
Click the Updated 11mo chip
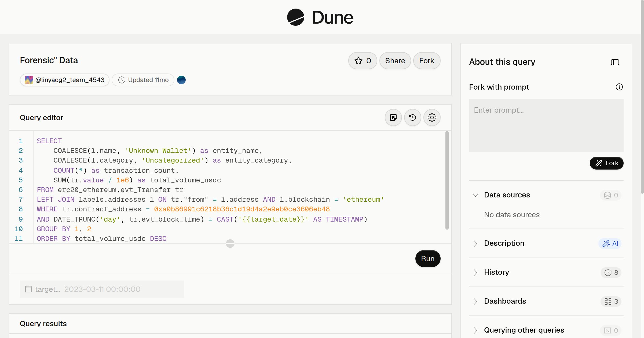(x=143, y=80)
